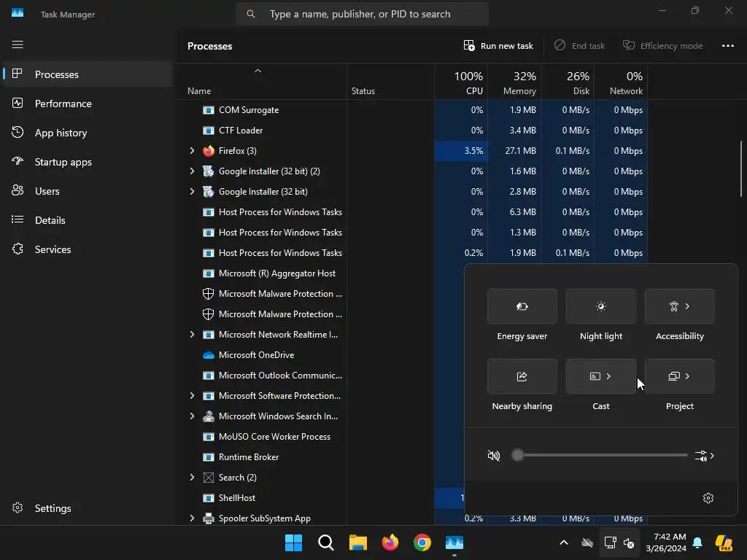
Task: Click Run new task button
Action: coord(498,46)
